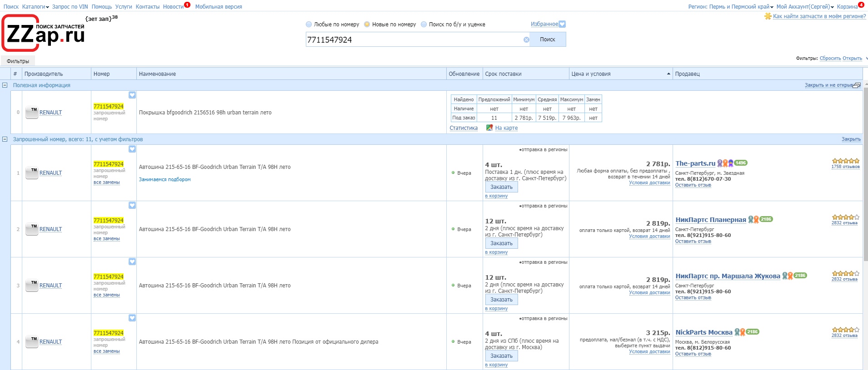Click все замены link in row 1
Viewport: 868px width, 370px height.
tap(107, 183)
